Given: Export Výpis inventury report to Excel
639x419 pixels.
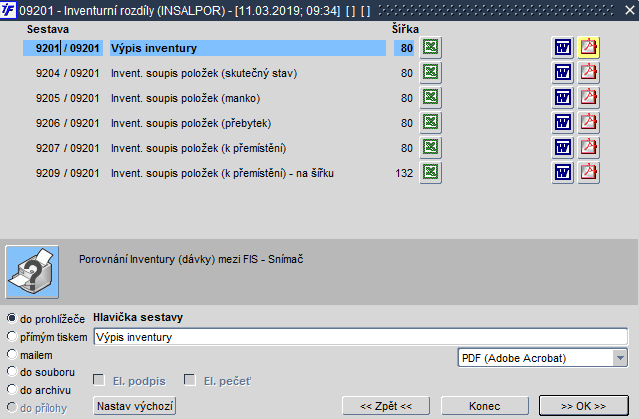Looking at the screenshot, I should pyautogui.click(x=431, y=48).
